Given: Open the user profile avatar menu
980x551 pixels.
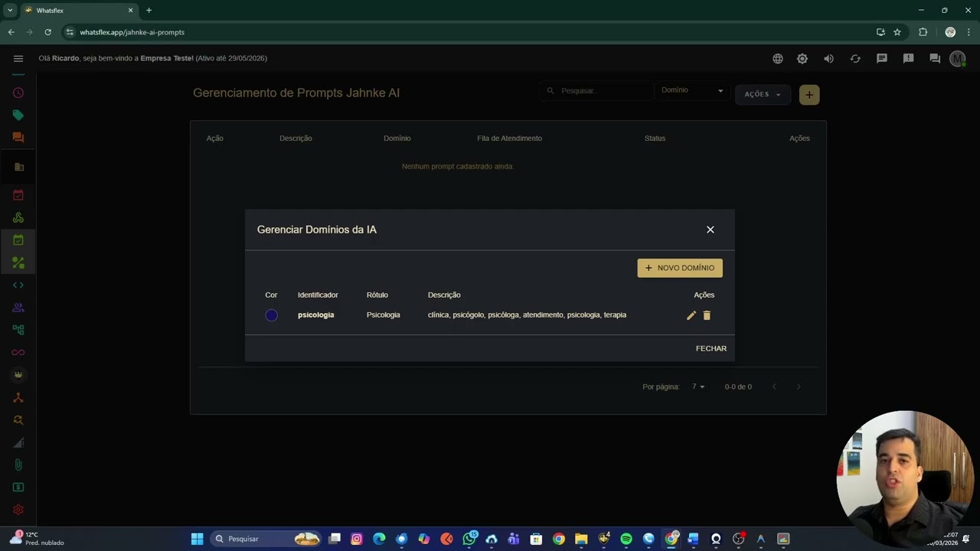Looking at the screenshot, I should pos(957,58).
